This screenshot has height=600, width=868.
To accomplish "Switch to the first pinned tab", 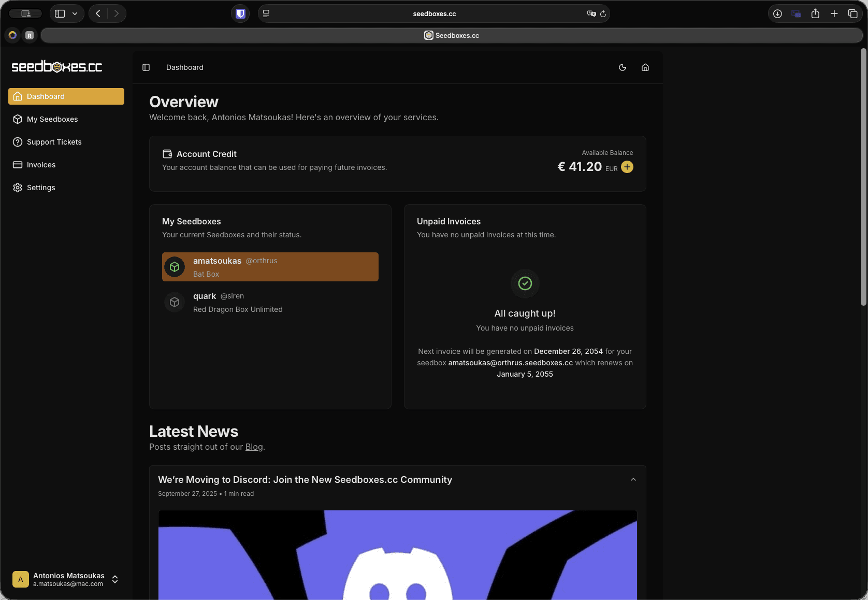I will [12, 35].
